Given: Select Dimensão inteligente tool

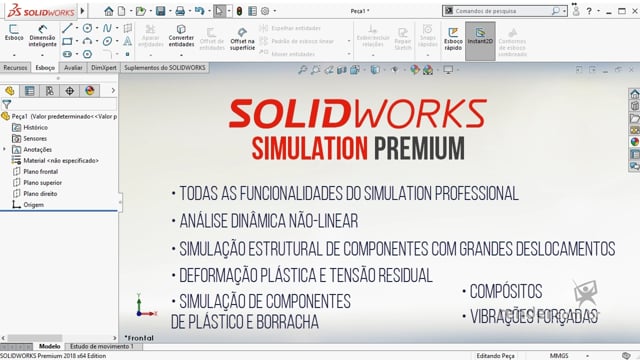Looking at the screenshot, I should pyautogui.click(x=42, y=36).
